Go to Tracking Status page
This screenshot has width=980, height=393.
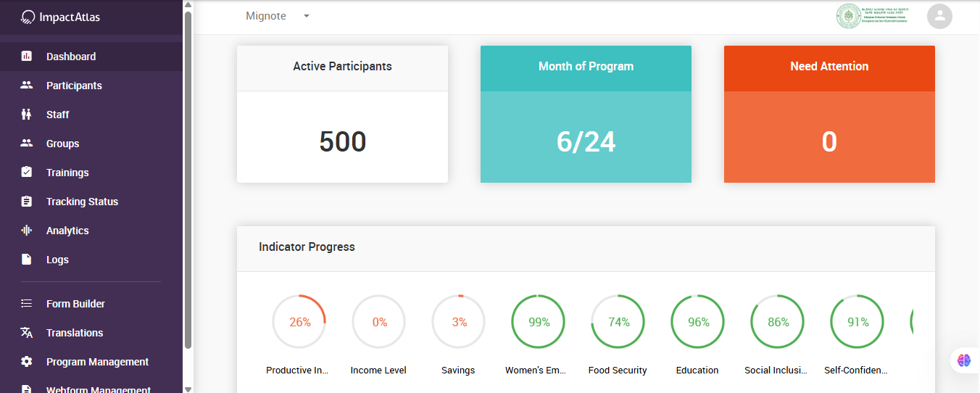point(82,202)
